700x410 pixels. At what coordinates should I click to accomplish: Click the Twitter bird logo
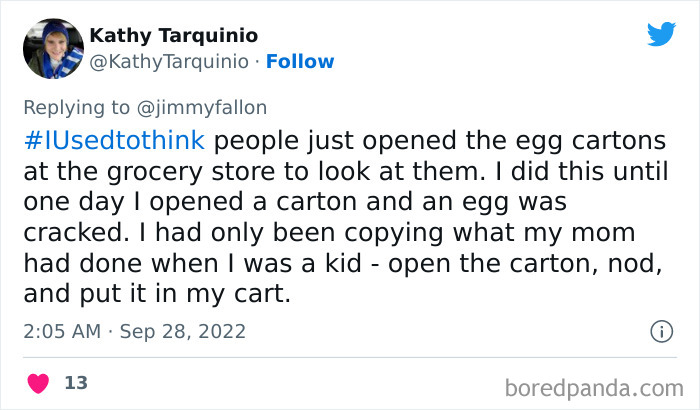pos(661,34)
